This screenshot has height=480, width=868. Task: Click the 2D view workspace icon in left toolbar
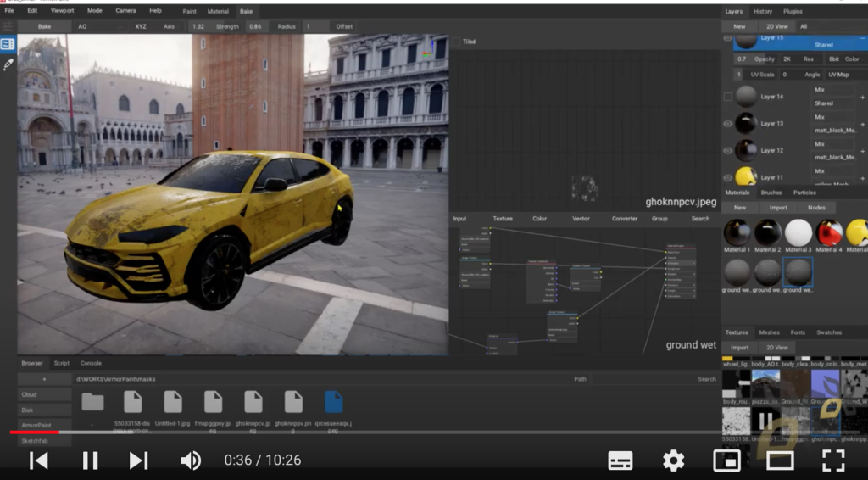click(x=8, y=44)
